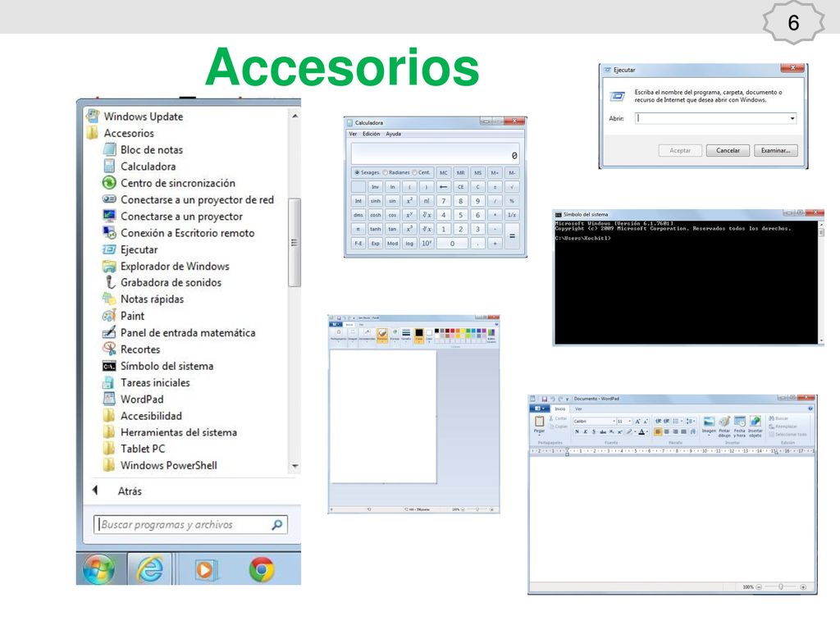Image resolution: width=840 pixels, height=630 pixels.
Task: Click the Windows Start orb
Action: 98,568
